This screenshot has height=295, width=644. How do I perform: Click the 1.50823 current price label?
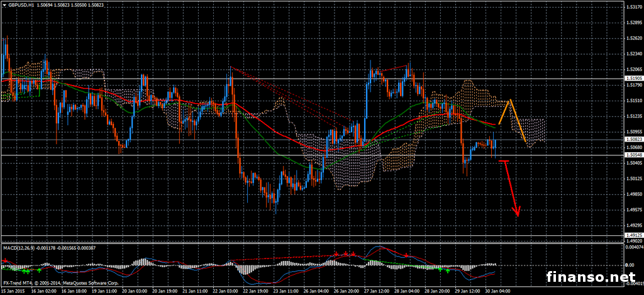tap(633, 139)
